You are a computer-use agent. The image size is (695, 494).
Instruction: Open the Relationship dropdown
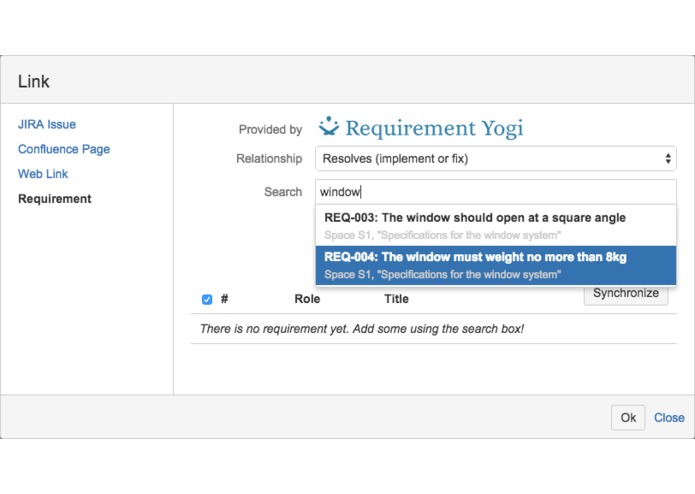pyautogui.click(x=496, y=159)
